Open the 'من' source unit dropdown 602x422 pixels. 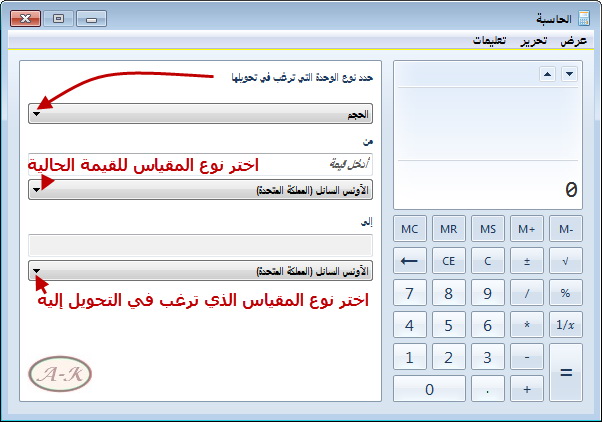click(200, 190)
